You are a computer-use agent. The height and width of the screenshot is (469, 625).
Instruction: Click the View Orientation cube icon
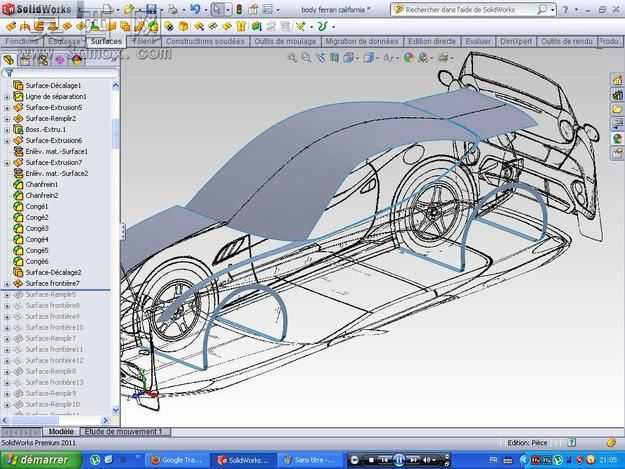click(348, 58)
